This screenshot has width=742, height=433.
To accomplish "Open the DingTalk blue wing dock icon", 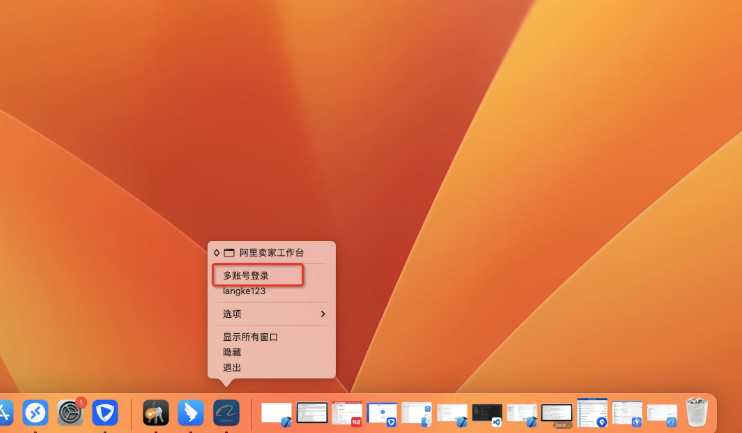I will point(191,412).
